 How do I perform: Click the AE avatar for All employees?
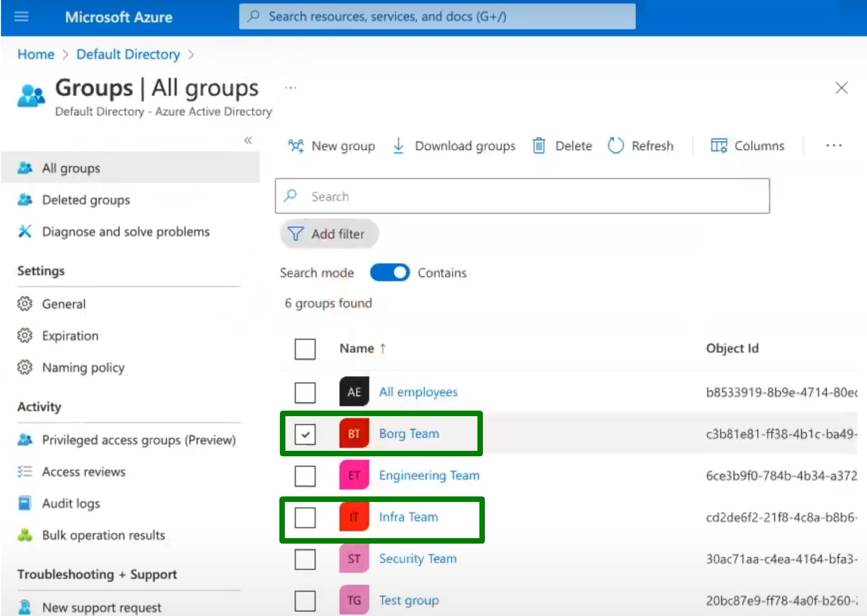354,392
